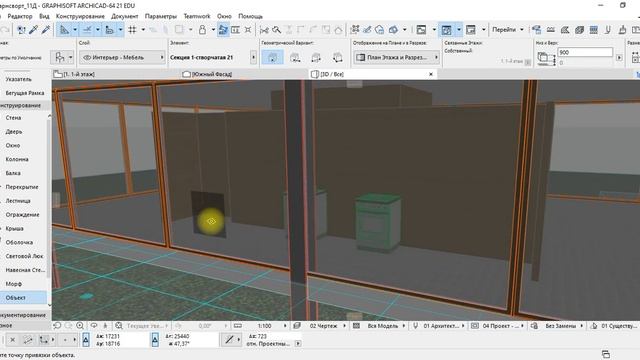This screenshot has height=360, width=640.
Task: Open default settings icon dropdown
Action: (62, 58)
